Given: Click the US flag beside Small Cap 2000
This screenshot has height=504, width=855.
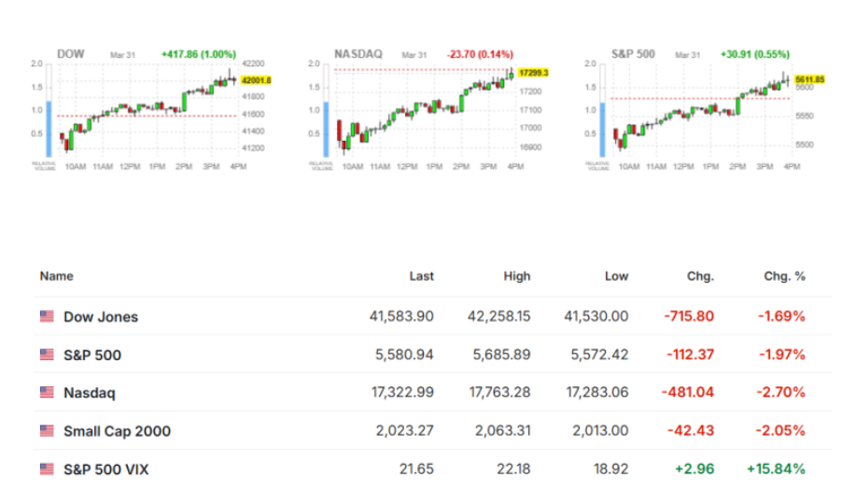Looking at the screenshot, I should coord(47,431).
